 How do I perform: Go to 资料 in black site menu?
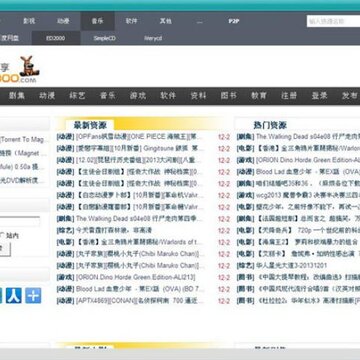pyautogui.click(x=198, y=96)
